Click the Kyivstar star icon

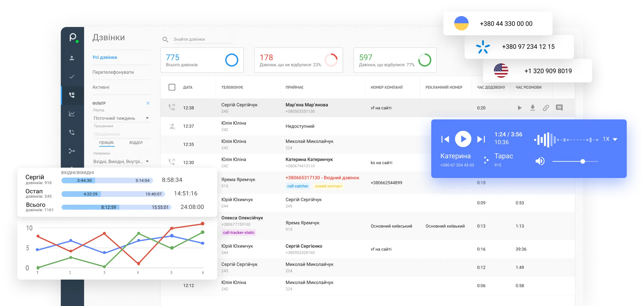[483, 47]
